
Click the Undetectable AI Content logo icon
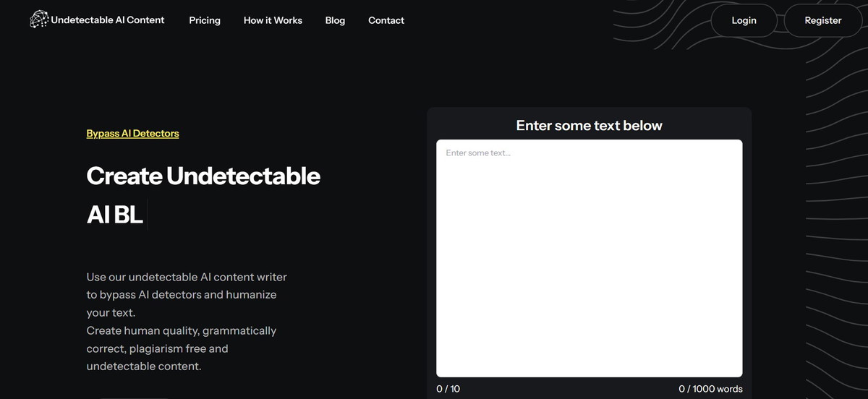(x=39, y=20)
